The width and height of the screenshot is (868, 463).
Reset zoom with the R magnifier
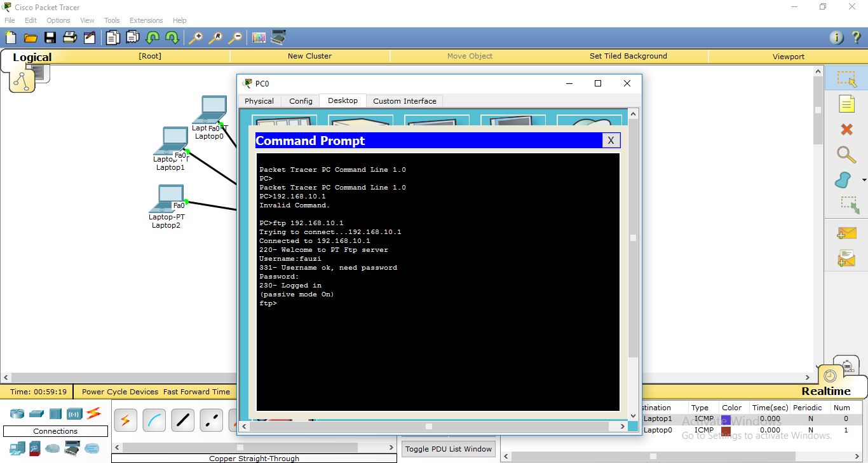(215, 38)
